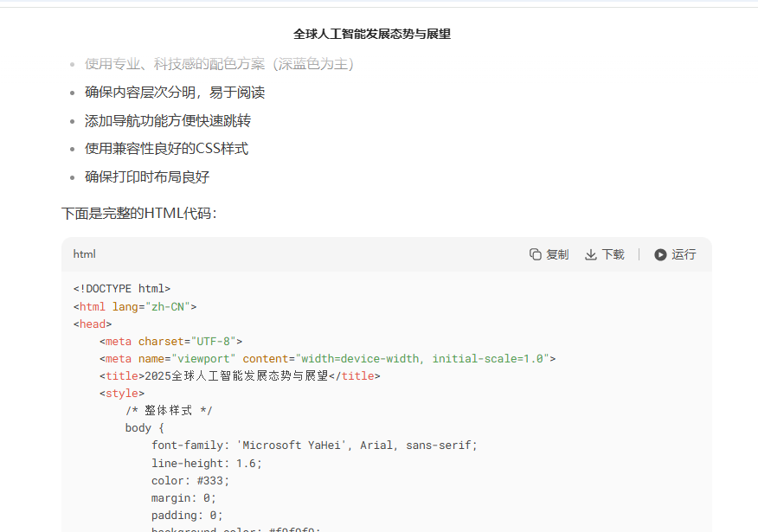Image resolution: width=758 pixels, height=532 pixels.
Task: Click the bullet 确保内容层次分明，易于阅读
Action: click(x=175, y=93)
